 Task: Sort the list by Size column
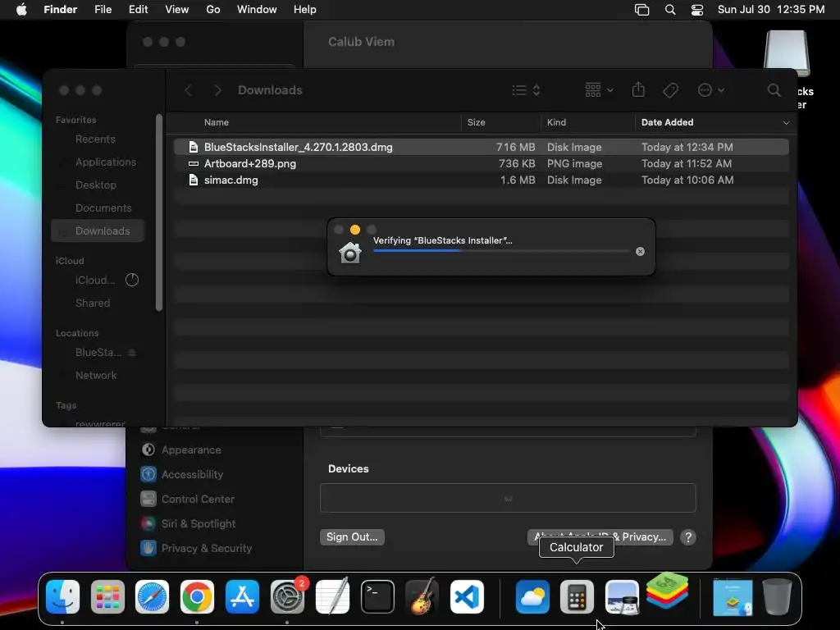click(477, 123)
